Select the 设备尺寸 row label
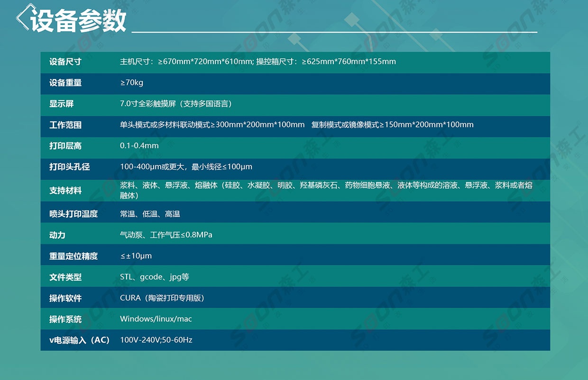This screenshot has width=588, height=380. (65, 62)
